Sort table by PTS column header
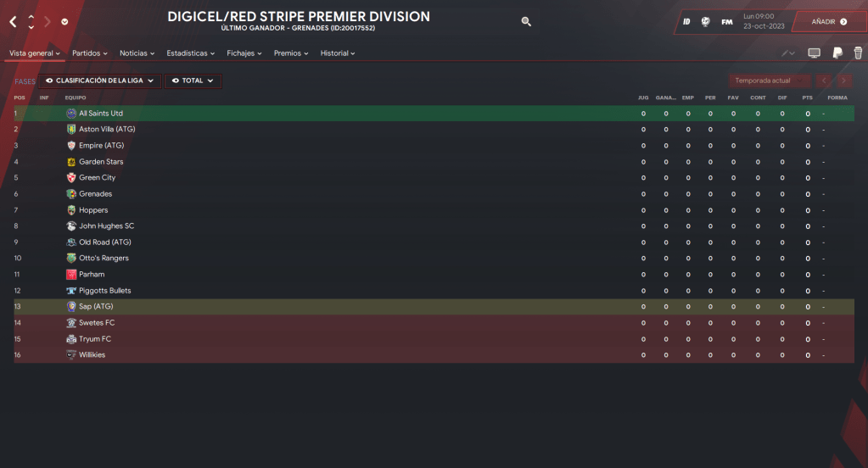 pos(807,97)
